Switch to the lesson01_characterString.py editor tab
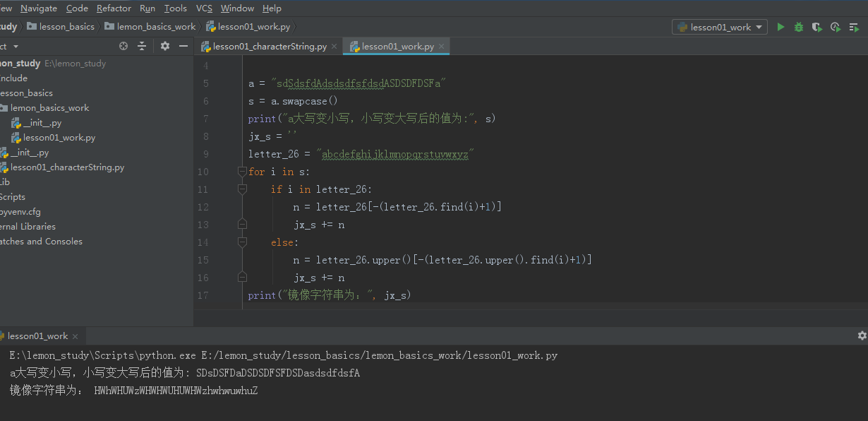 click(270, 47)
